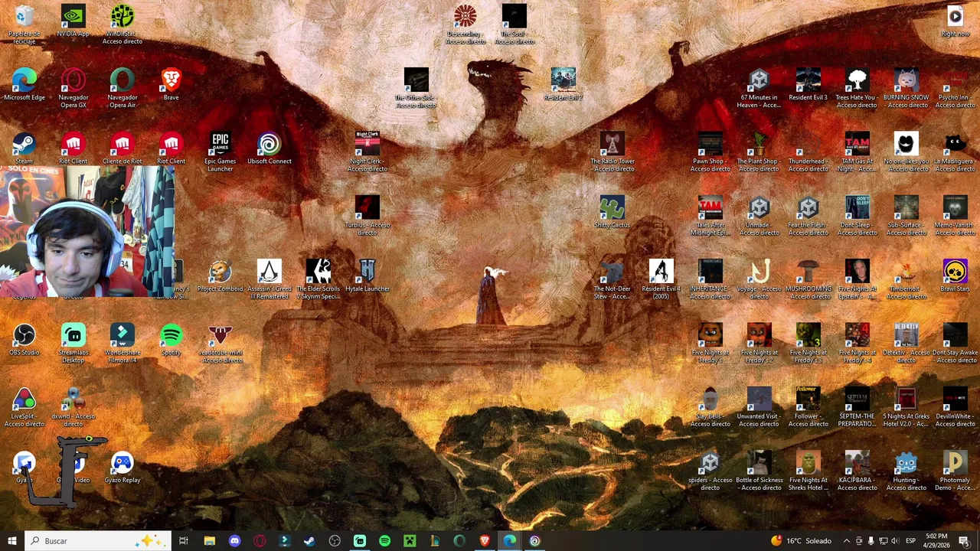Open the Steam desktop icon

(24, 148)
